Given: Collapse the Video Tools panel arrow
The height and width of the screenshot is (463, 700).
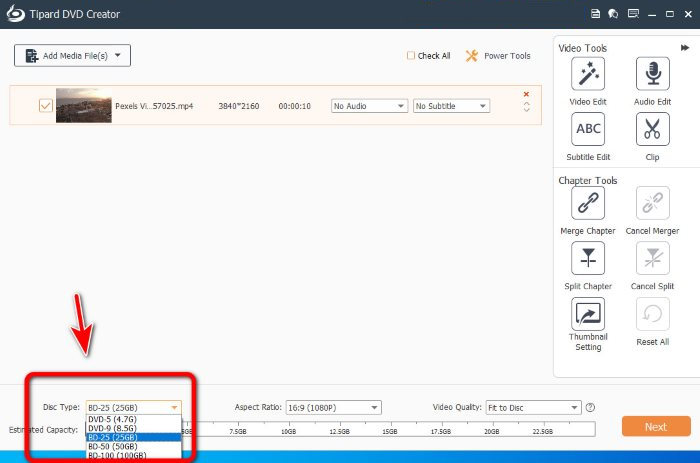Looking at the screenshot, I should pyautogui.click(x=685, y=48).
